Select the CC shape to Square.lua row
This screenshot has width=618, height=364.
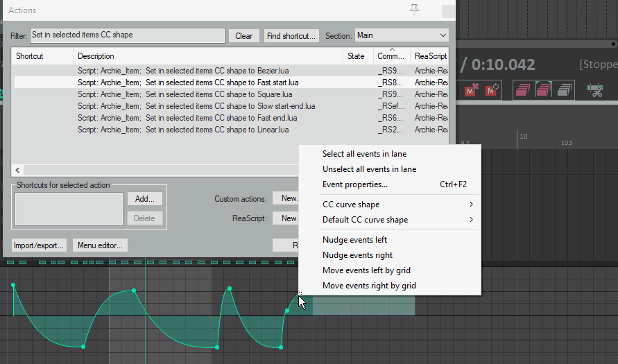(231, 94)
